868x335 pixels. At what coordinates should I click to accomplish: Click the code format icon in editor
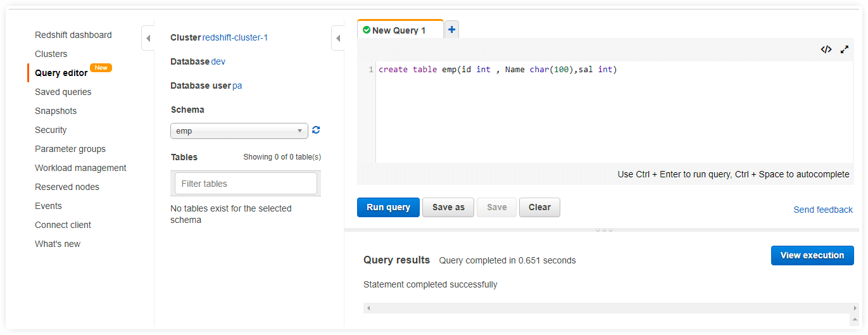coord(826,49)
